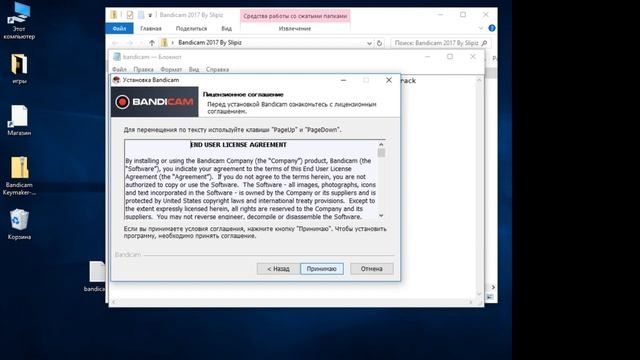Click the Лицензионное соглашение header text

tap(243, 95)
